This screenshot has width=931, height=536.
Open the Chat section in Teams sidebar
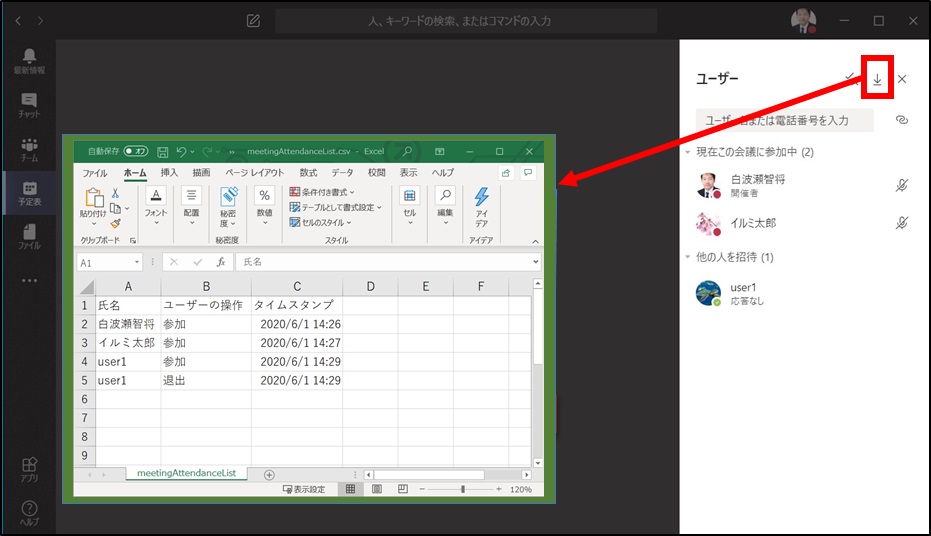click(x=29, y=105)
